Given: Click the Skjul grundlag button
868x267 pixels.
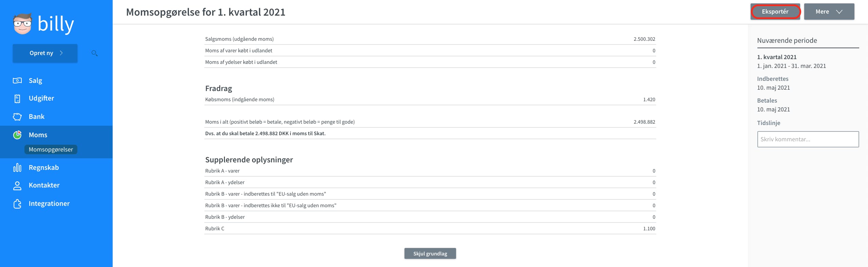Looking at the screenshot, I should (x=430, y=253).
